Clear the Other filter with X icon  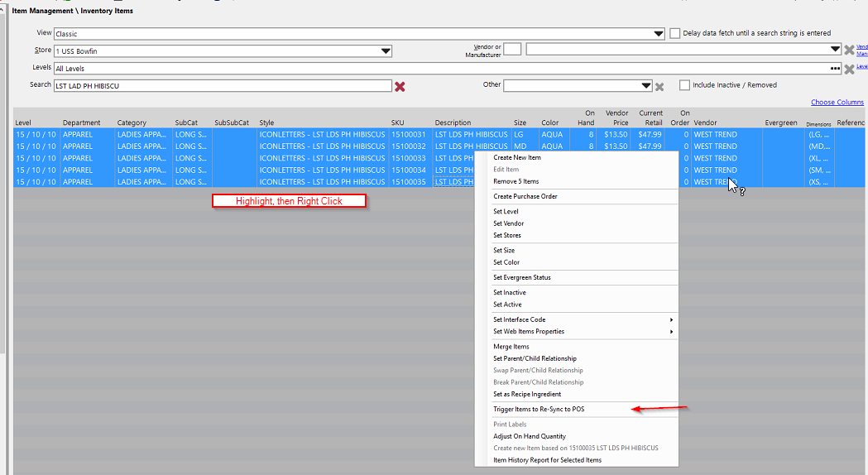(659, 87)
